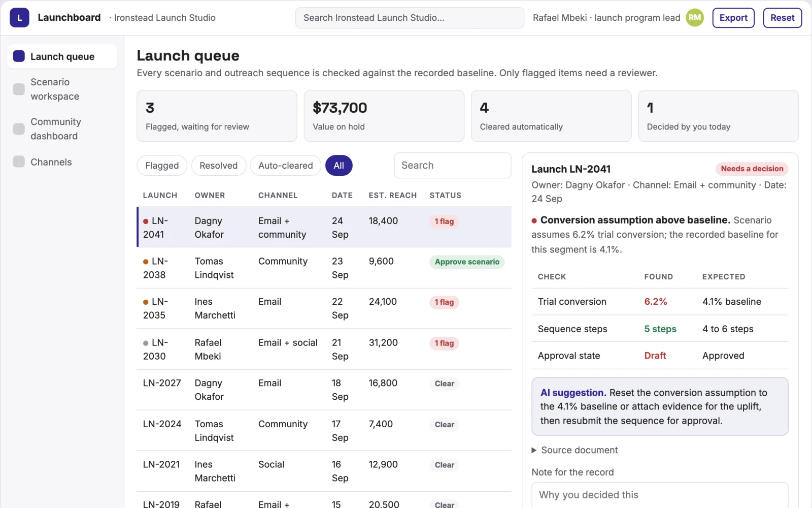Click the DATE column header
The image size is (812, 508).
[x=342, y=195]
